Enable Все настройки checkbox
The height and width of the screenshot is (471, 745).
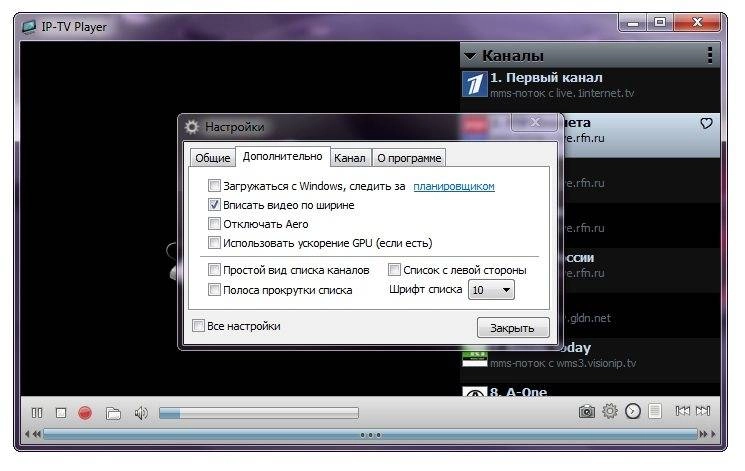point(198,326)
